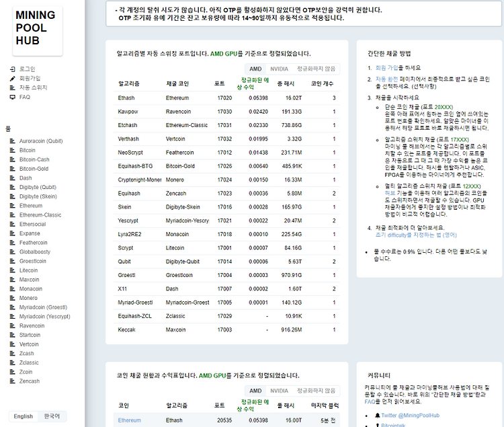The height and width of the screenshot is (427, 504).
Task: Select non-normalized tab in coin table
Action: (x=316, y=391)
